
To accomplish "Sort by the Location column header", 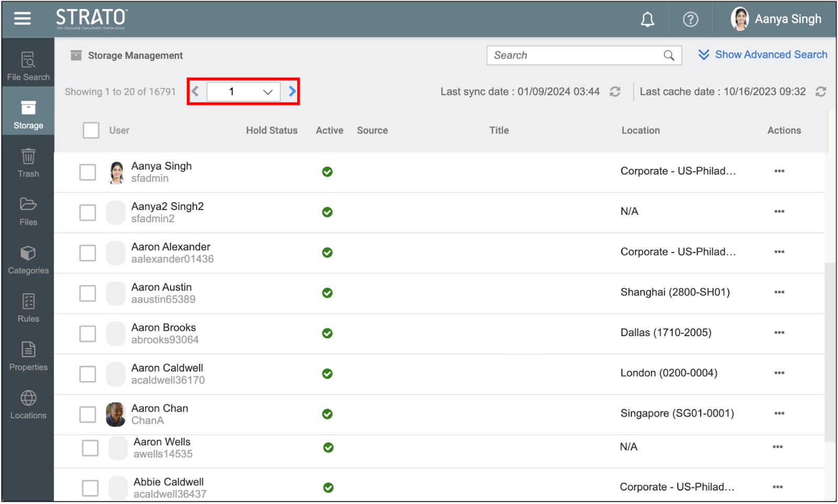I will coord(640,131).
